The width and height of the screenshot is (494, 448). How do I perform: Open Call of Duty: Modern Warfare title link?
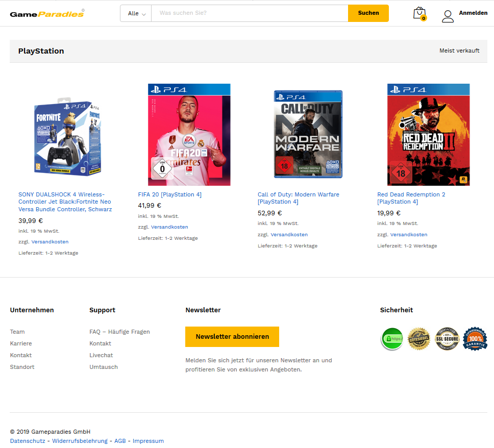point(299,198)
